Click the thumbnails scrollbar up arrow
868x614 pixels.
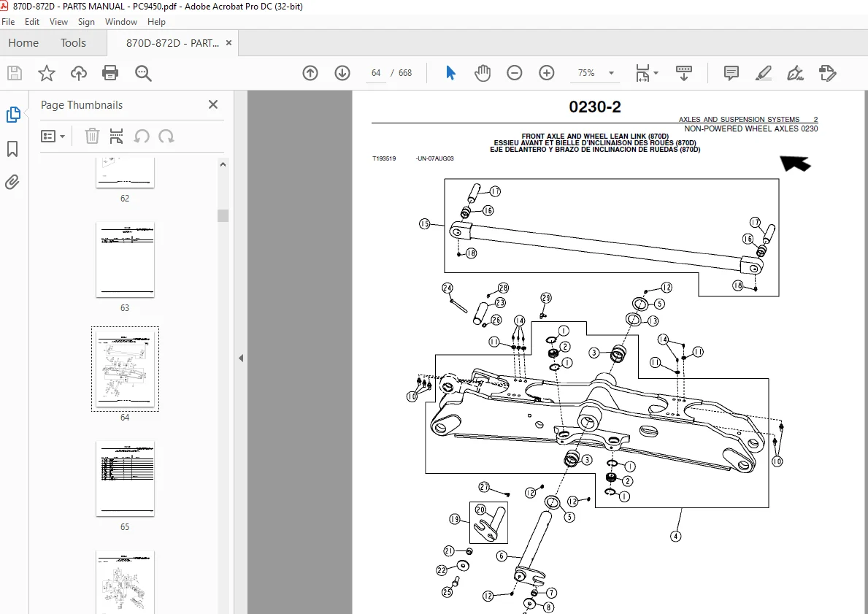223,164
